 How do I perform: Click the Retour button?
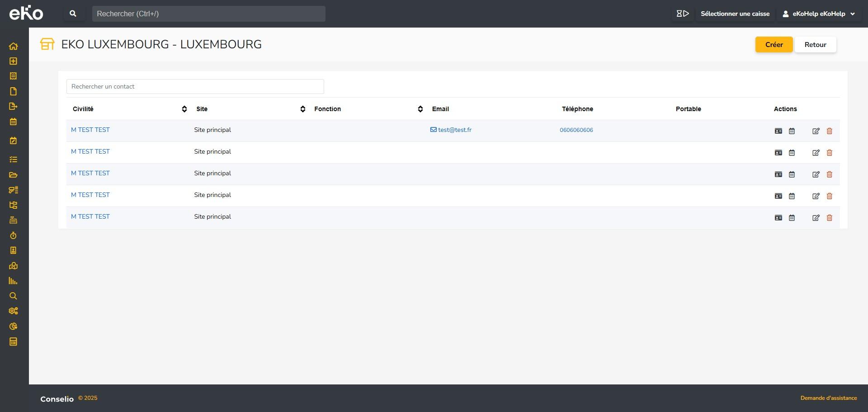click(815, 45)
